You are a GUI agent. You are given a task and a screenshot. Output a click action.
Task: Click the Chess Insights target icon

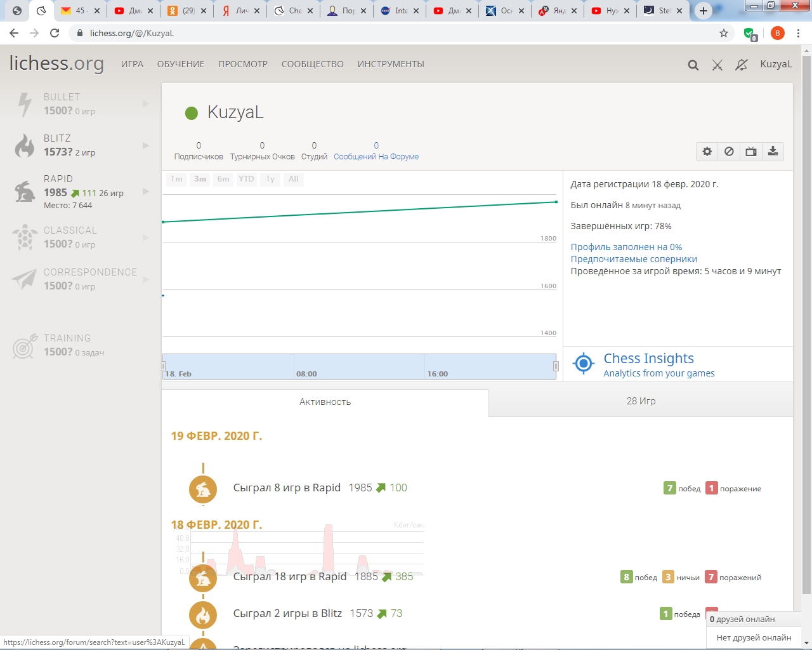pyautogui.click(x=583, y=364)
